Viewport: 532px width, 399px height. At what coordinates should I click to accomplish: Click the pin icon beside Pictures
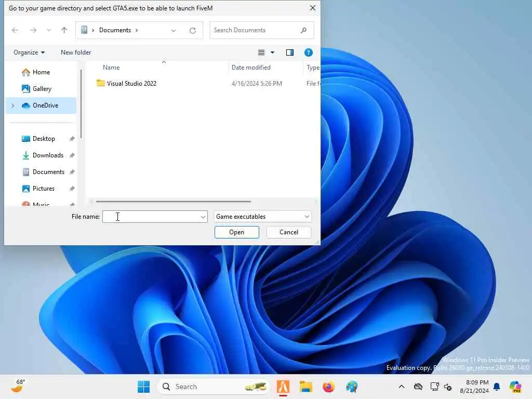click(72, 188)
